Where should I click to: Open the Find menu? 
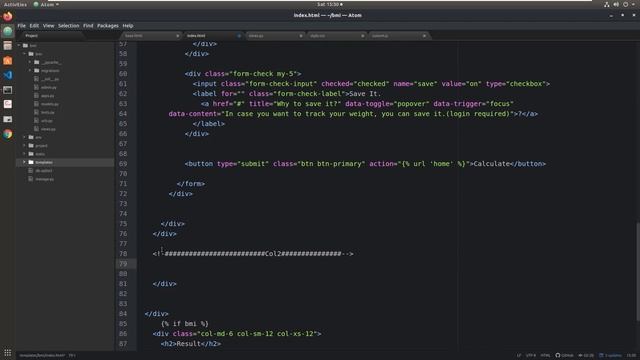pos(88,26)
